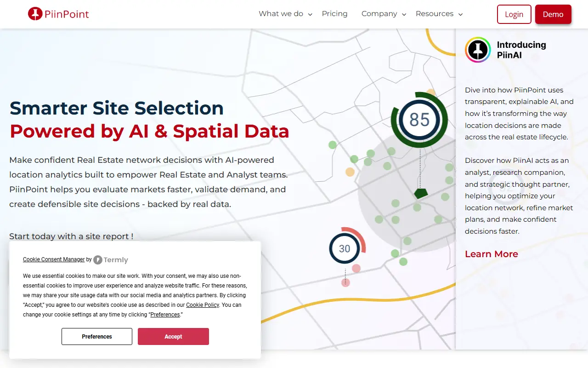Click the PiinAI rainbow pin icon
The width and height of the screenshot is (588, 368).
(x=478, y=50)
